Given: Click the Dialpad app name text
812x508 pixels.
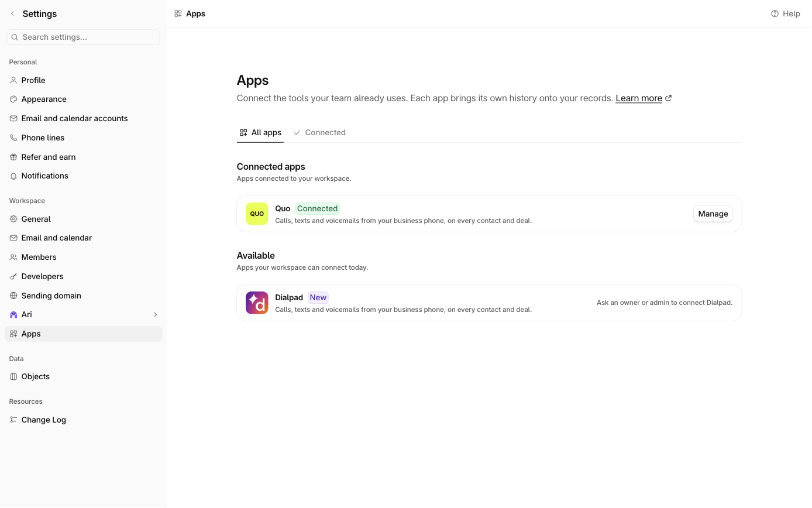Looking at the screenshot, I should click(x=289, y=297).
